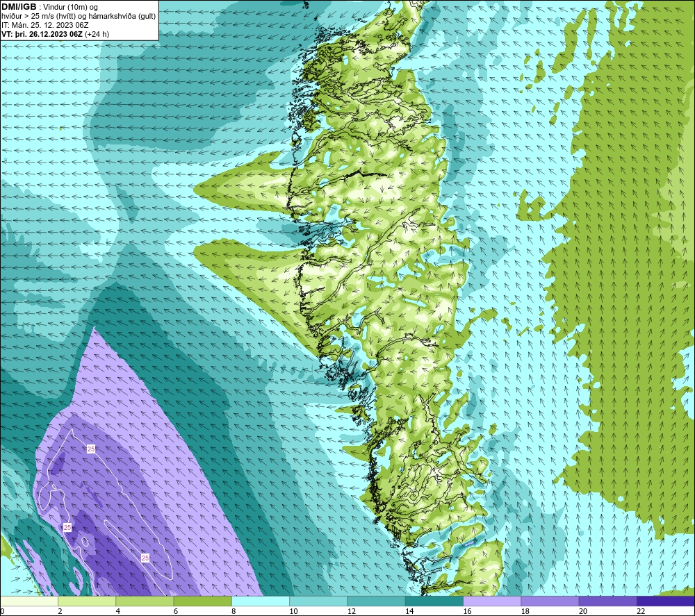Image resolution: width=695 pixels, height=616 pixels.
Task: Click the '12' legend scale value
Action: point(352,611)
